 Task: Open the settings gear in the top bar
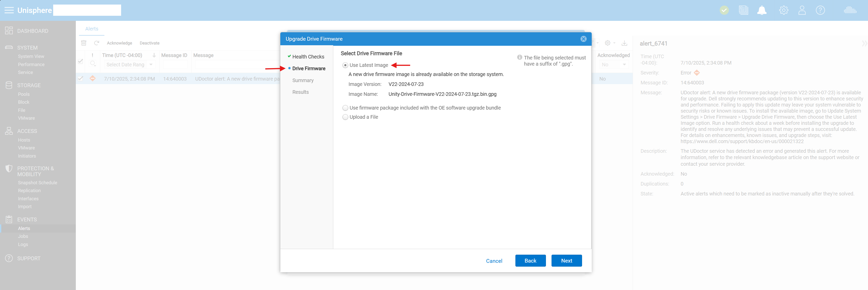pyautogui.click(x=784, y=10)
